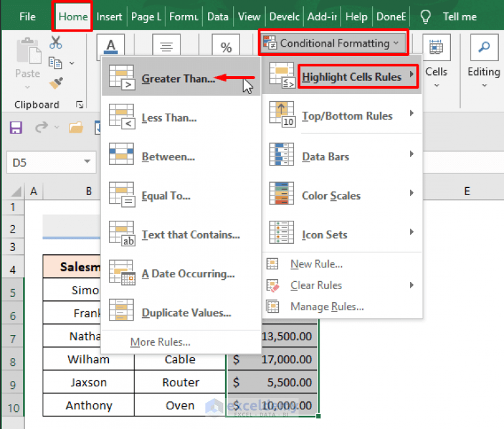Select row 8 header
This screenshot has height=429, width=504.
[12, 362]
